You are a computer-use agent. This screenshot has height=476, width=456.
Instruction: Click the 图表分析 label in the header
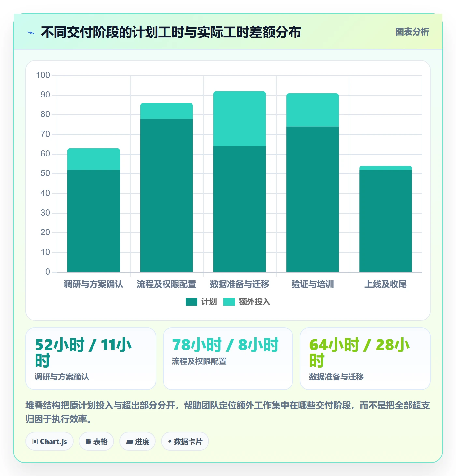tap(412, 32)
